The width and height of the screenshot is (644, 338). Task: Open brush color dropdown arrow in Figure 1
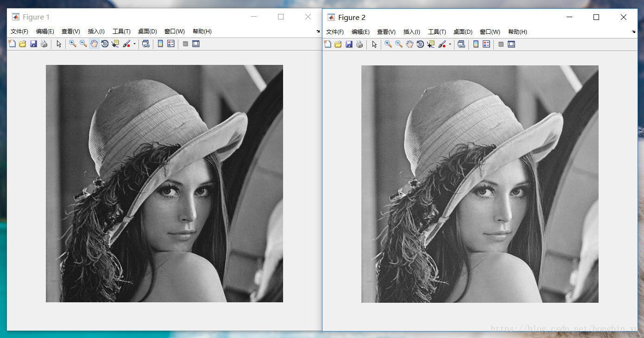pos(134,44)
